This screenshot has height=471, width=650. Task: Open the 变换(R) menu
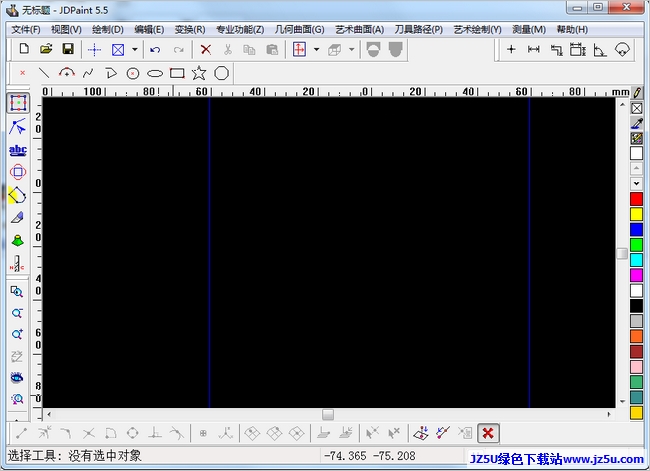pyautogui.click(x=190, y=30)
